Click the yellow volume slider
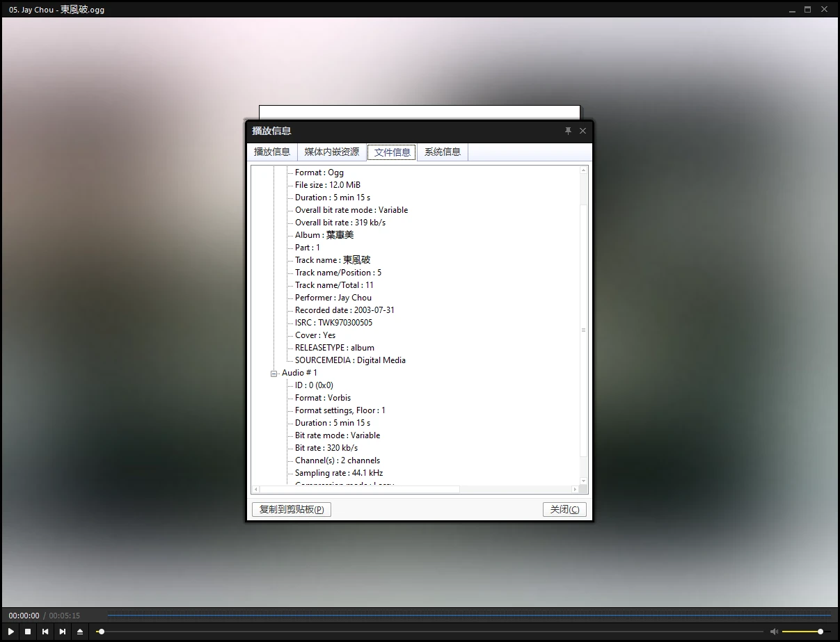 click(806, 632)
